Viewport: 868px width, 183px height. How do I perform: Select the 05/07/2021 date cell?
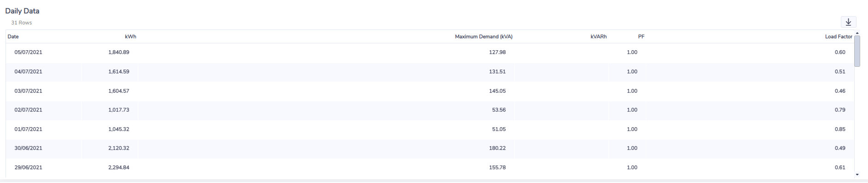pos(28,53)
